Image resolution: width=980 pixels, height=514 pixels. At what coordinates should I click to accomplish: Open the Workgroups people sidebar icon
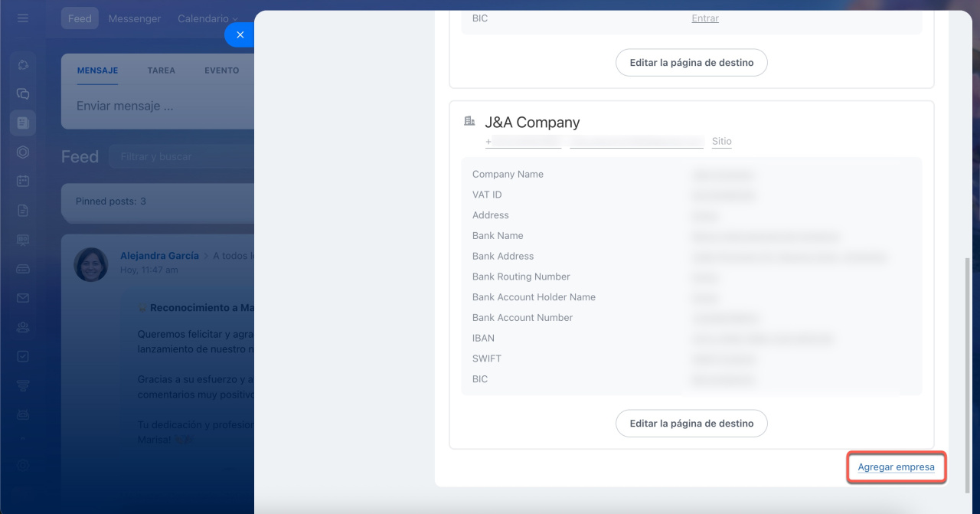click(23, 327)
